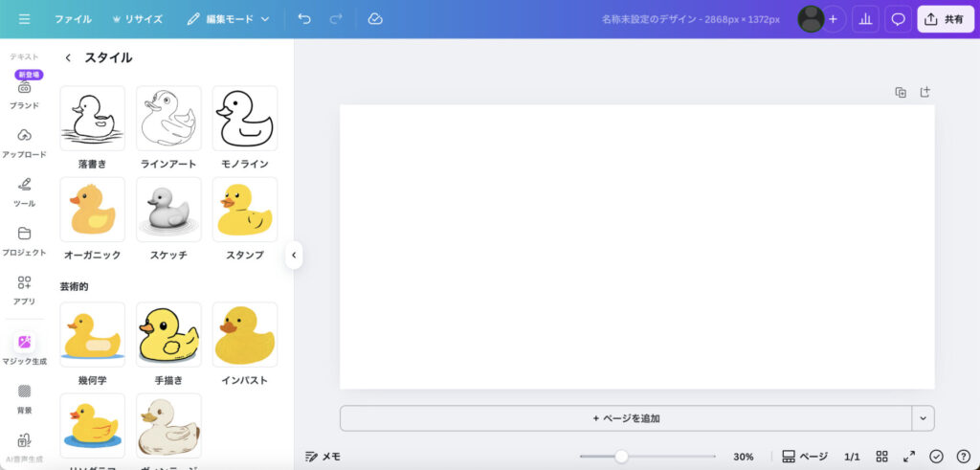
Task: Click the blank white canvas page
Action: (x=636, y=247)
